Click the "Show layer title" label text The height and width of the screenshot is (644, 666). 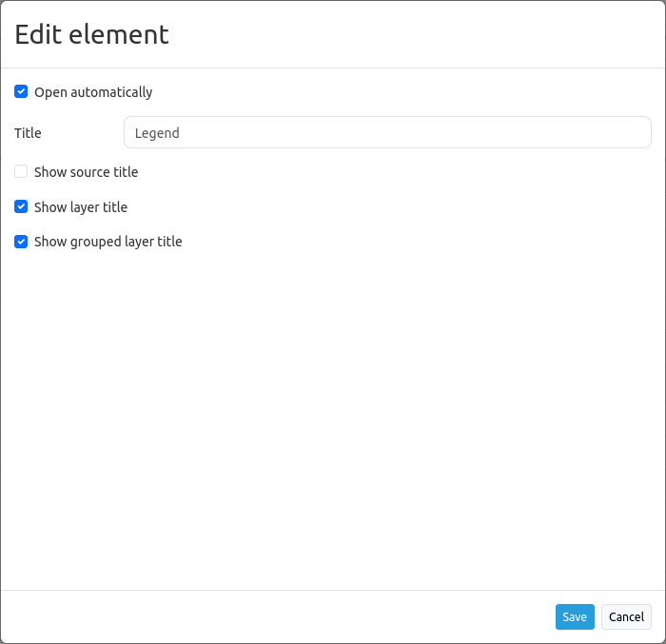coord(81,207)
